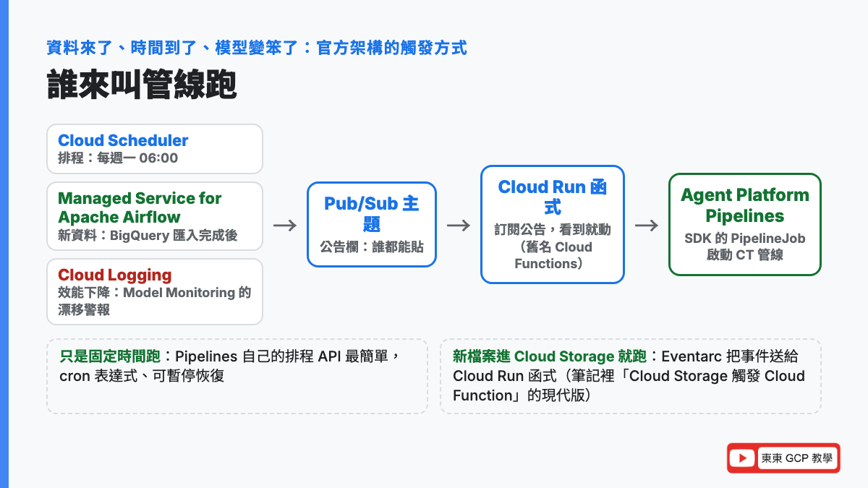The image size is (868, 488).
Task: Select the Cloud Scheduler box heading
Action: click(123, 140)
